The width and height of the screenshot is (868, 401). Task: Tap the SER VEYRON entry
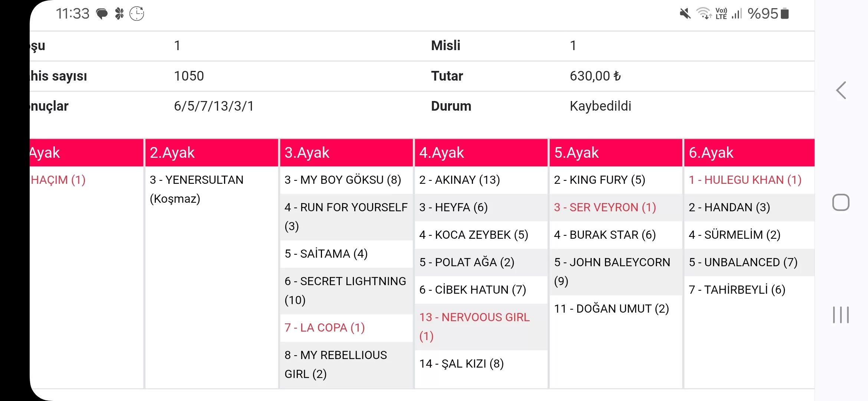605,208
